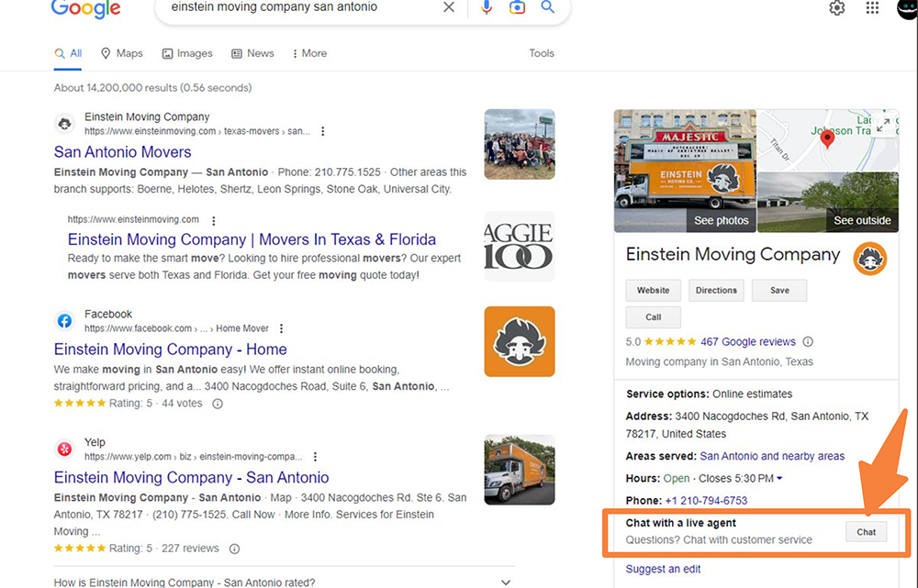The height and width of the screenshot is (588, 918).
Task: Submit search with the magnifying glass icon
Action: coord(547,7)
